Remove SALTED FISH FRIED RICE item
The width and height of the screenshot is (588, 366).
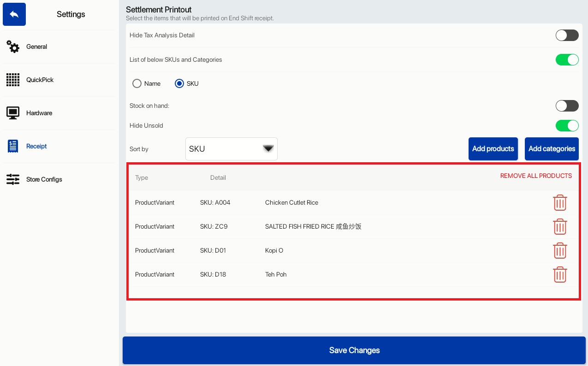click(x=560, y=226)
